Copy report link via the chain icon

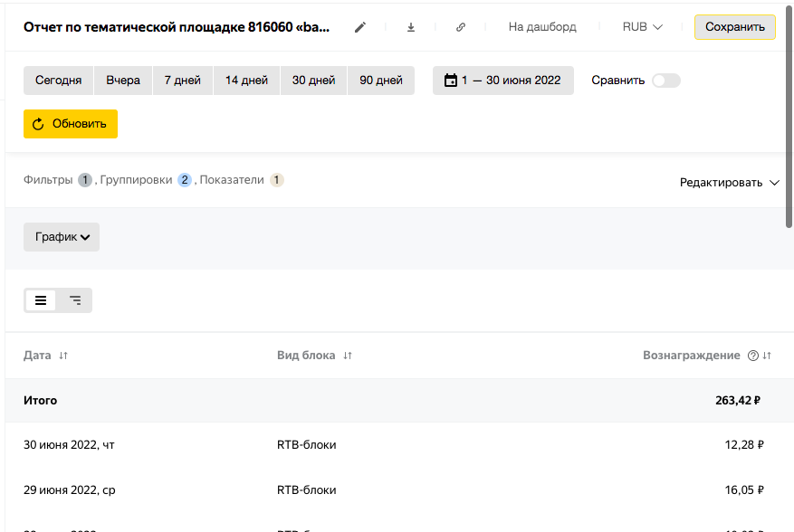click(x=461, y=27)
